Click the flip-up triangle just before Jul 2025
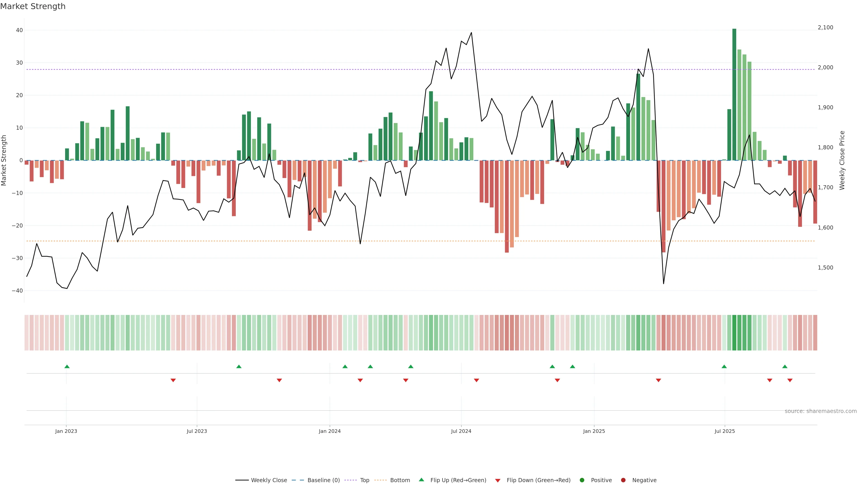This screenshot has height=488, width=868. click(x=724, y=366)
